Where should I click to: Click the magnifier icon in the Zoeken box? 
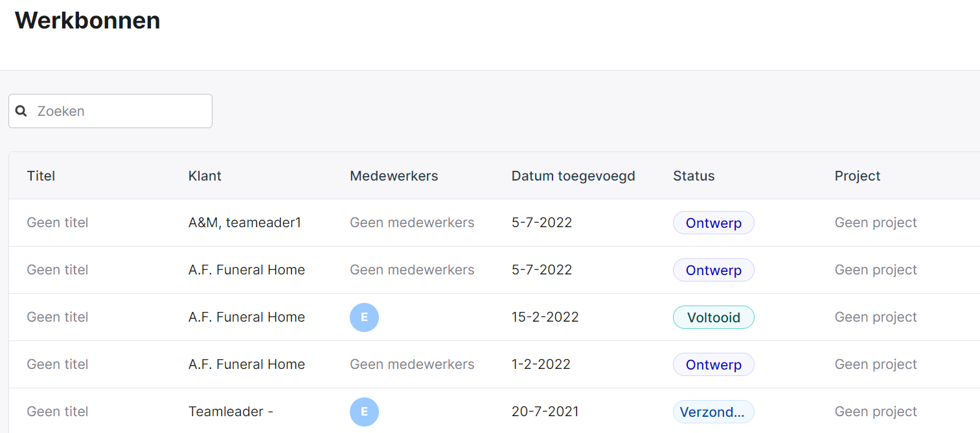(21, 111)
